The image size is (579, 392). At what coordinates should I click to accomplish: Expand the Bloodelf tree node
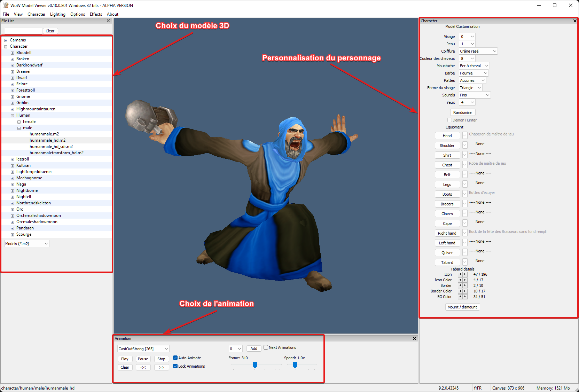click(12, 53)
